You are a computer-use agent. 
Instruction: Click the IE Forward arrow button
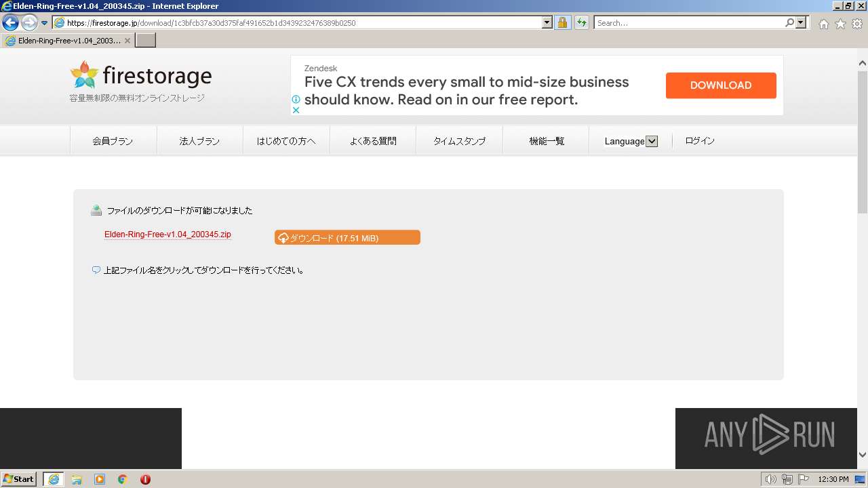tap(28, 22)
